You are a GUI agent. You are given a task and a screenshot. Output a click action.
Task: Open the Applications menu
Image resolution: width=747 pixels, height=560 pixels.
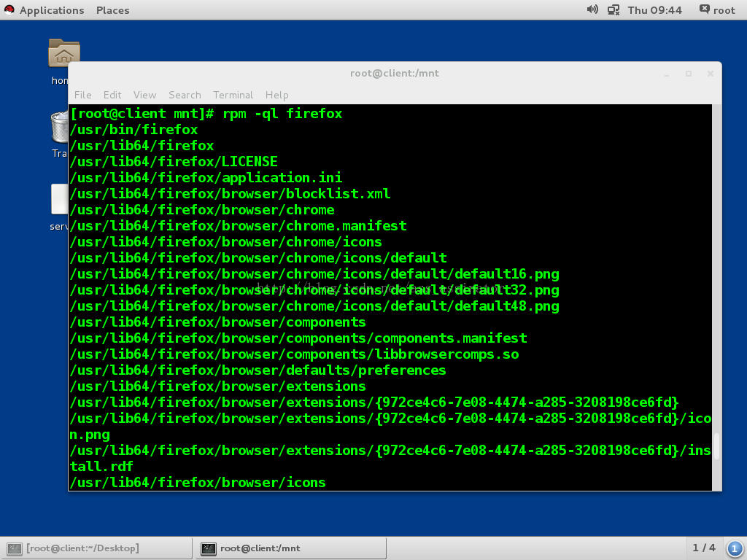coord(52,10)
